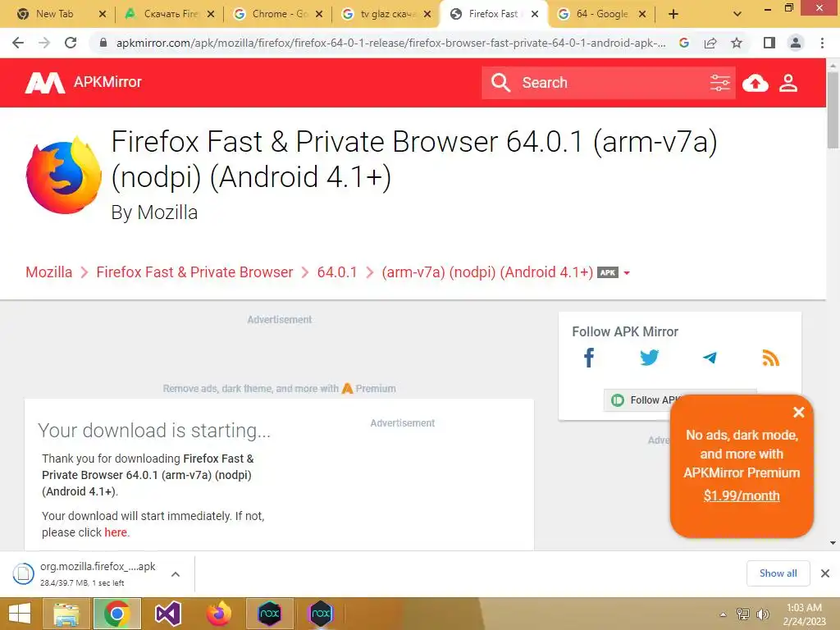840x630 pixels.
Task: Open the tab search chevron
Action: [737, 15]
